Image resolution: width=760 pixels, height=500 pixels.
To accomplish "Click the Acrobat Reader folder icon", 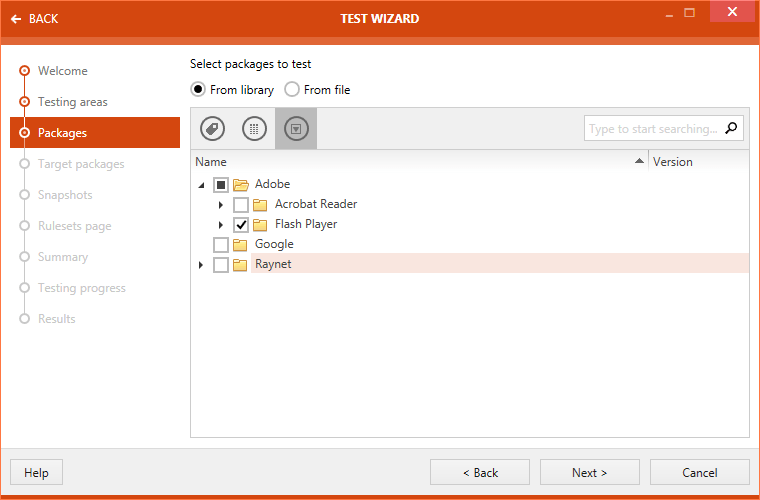I will [x=260, y=205].
